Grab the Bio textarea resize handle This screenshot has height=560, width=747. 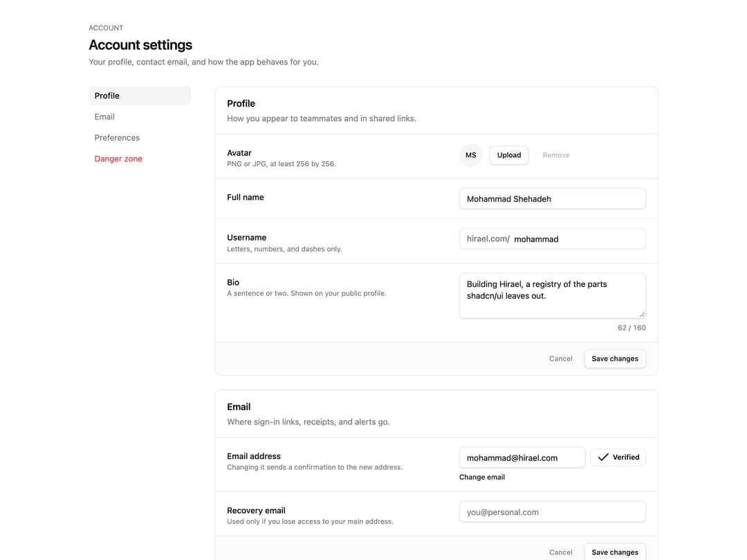click(x=642, y=315)
